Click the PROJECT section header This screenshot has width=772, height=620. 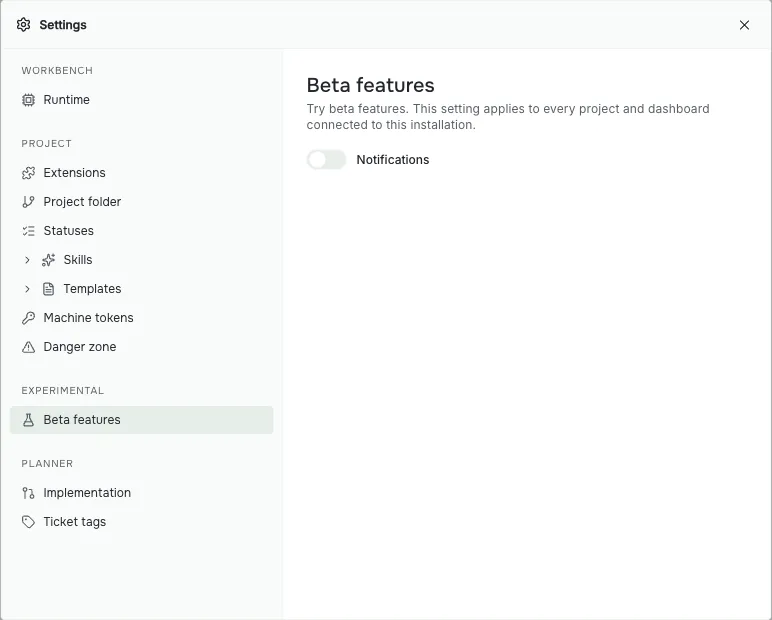[x=47, y=143]
